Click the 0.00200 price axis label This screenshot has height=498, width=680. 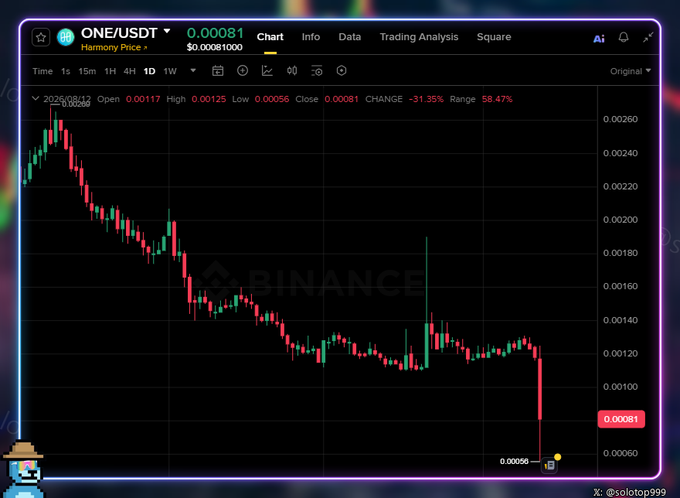[621, 220]
